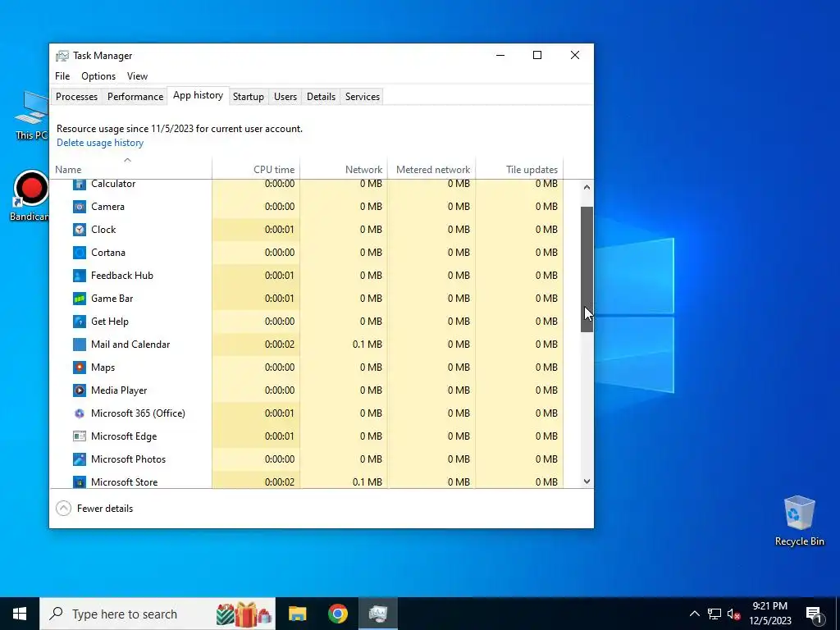
Task: Select the Microsoft 365 (Office) row name
Action: click(138, 413)
